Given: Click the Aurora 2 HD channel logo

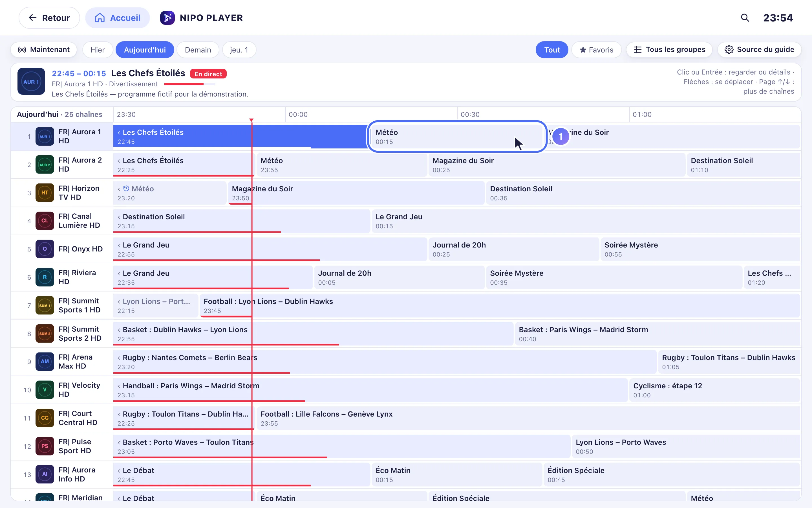Looking at the screenshot, I should [x=45, y=165].
